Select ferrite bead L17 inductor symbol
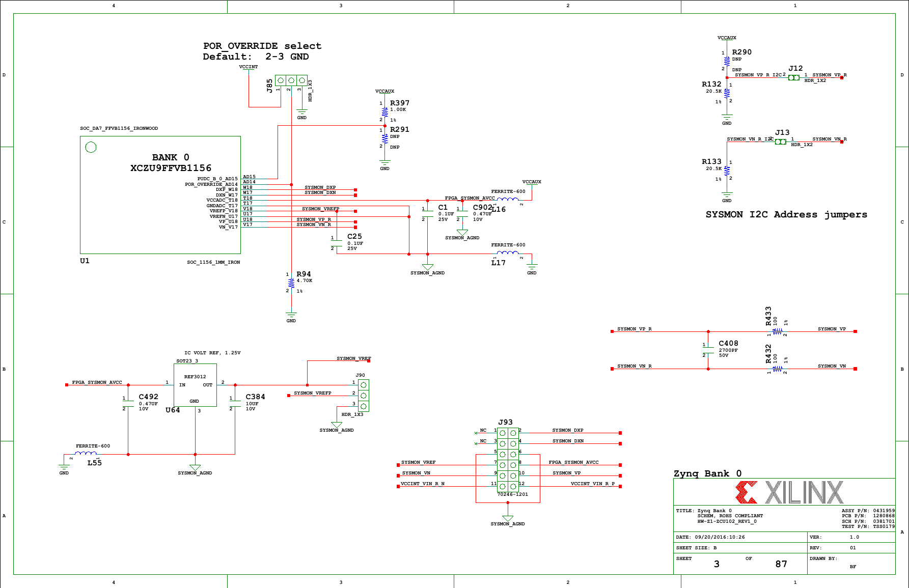Screen dimensions: 909x588 tap(508, 253)
